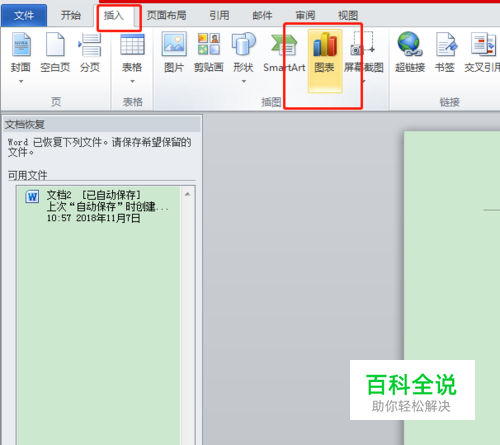Viewport: 500px width, 445px height.
Task: Click the 表格 (Table) grid icon
Action: (x=132, y=45)
